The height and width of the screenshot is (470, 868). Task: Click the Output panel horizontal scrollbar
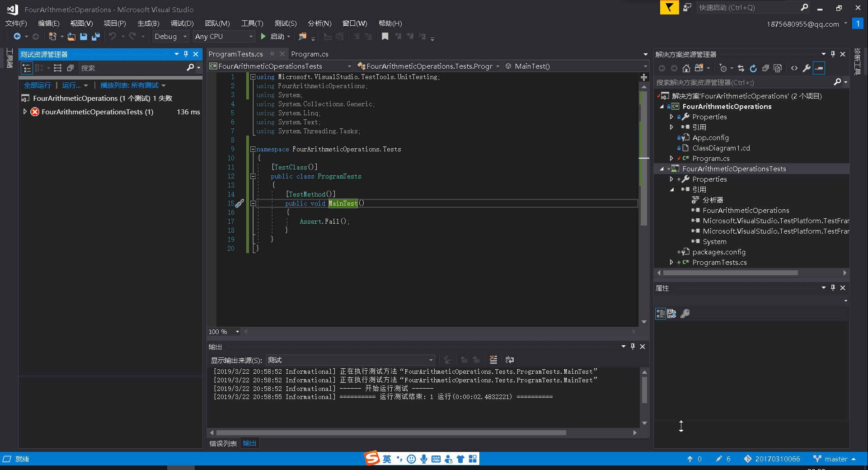coord(391,432)
